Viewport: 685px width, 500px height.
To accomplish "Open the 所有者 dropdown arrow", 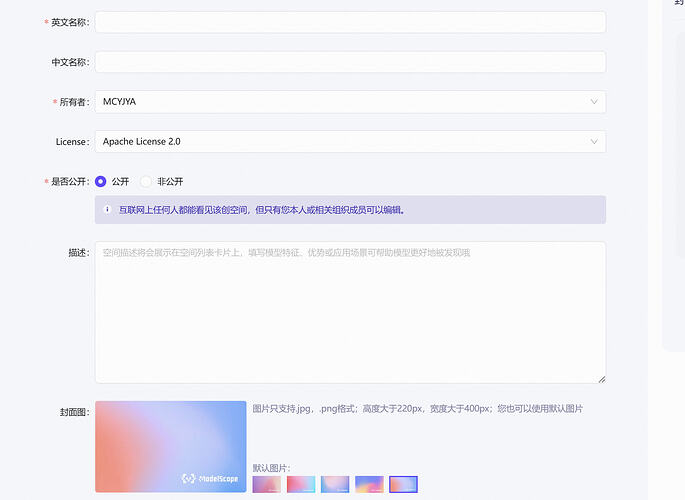I will click(x=594, y=102).
